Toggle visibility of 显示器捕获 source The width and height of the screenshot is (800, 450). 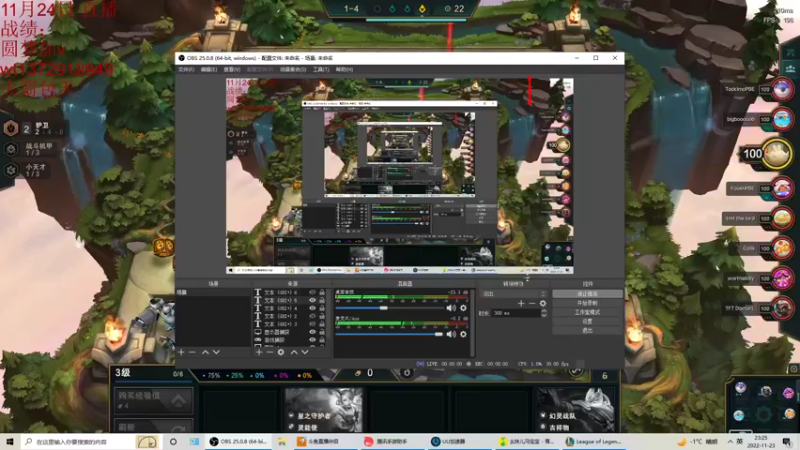pyautogui.click(x=312, y=332)
